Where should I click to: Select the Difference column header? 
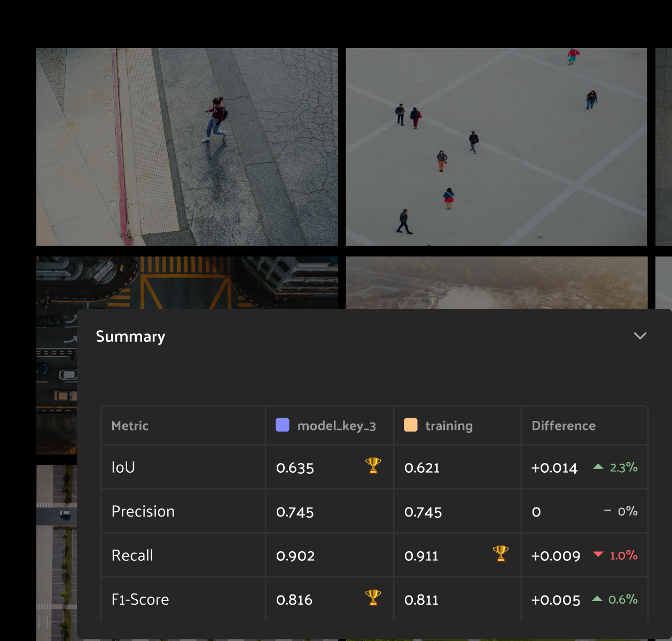coord(563,426)
